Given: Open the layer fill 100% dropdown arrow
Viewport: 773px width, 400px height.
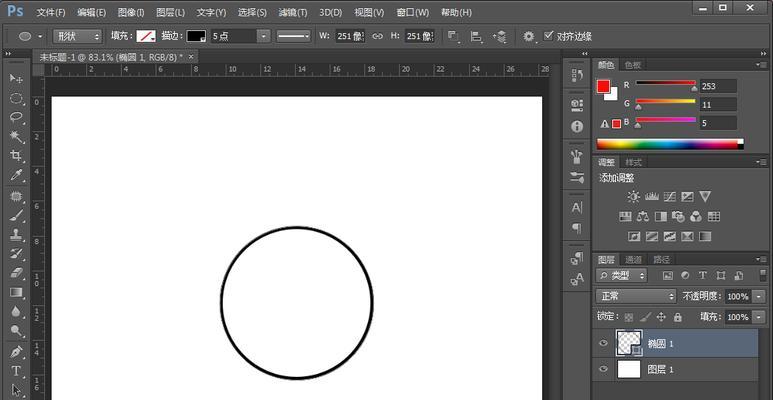Looking at the screenshot, I should tap(758, 317).
